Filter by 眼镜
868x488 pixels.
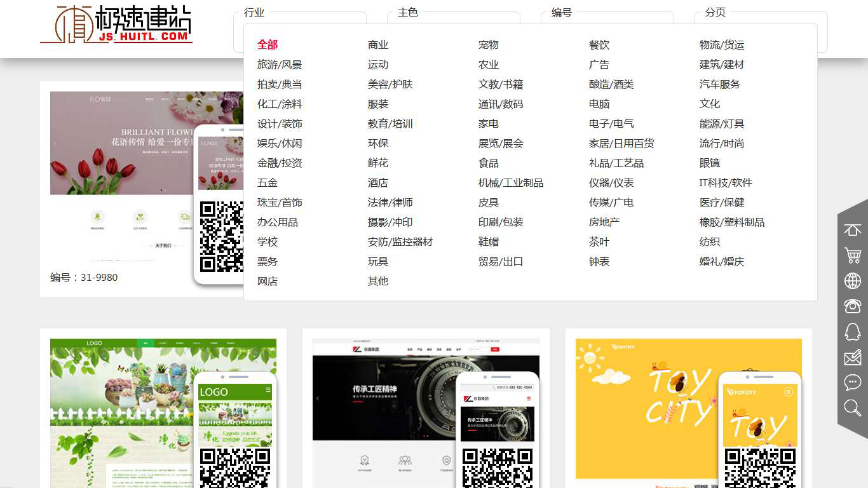(710, 163)
